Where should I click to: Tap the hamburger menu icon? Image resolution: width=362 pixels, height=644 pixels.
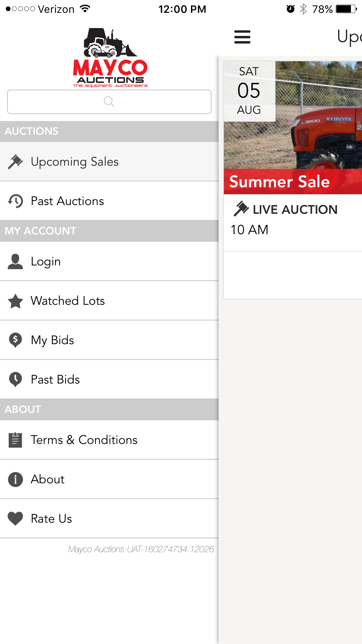pyautogui.click(x=242, y=37)
